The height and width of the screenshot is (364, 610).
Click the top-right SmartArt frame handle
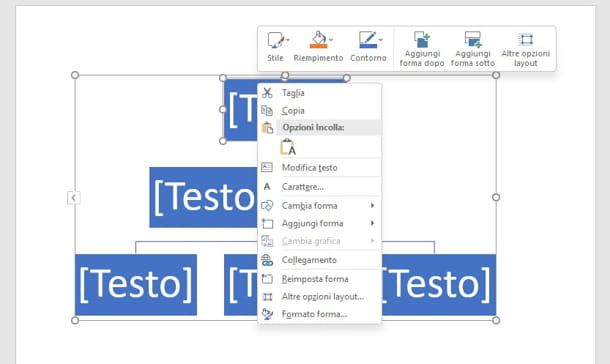coord(496,75)
